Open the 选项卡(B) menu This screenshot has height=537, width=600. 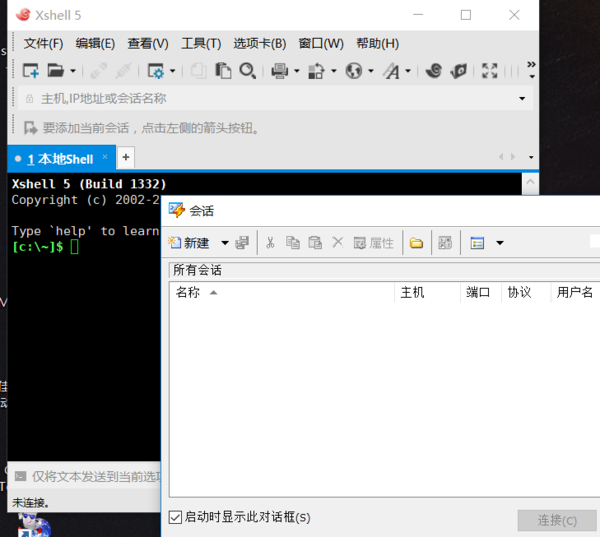(260, 44)
